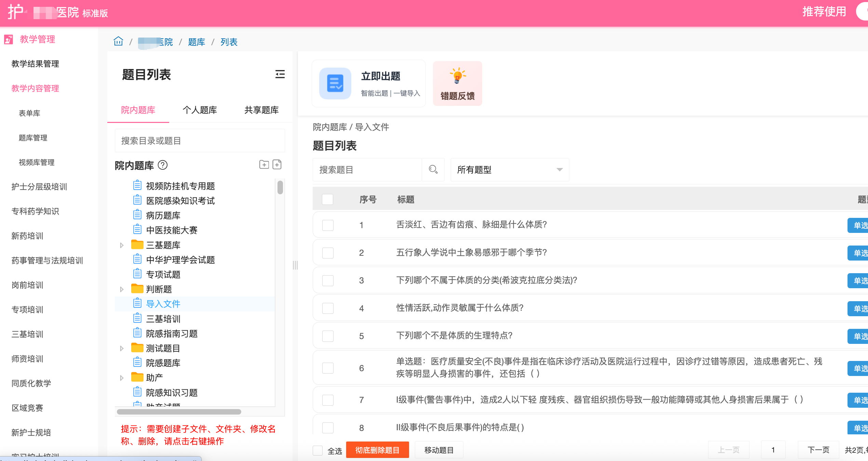Switch to the 共享题库 tab
The height and width of the screenshot is (461, 868).
[261, 110]
